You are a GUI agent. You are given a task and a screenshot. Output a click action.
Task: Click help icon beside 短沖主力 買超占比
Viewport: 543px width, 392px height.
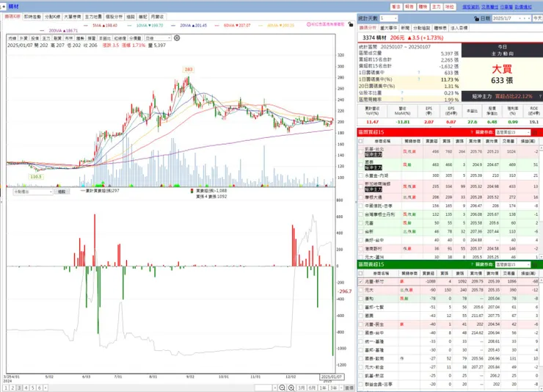pyautogui.click(x=540, y=96)
